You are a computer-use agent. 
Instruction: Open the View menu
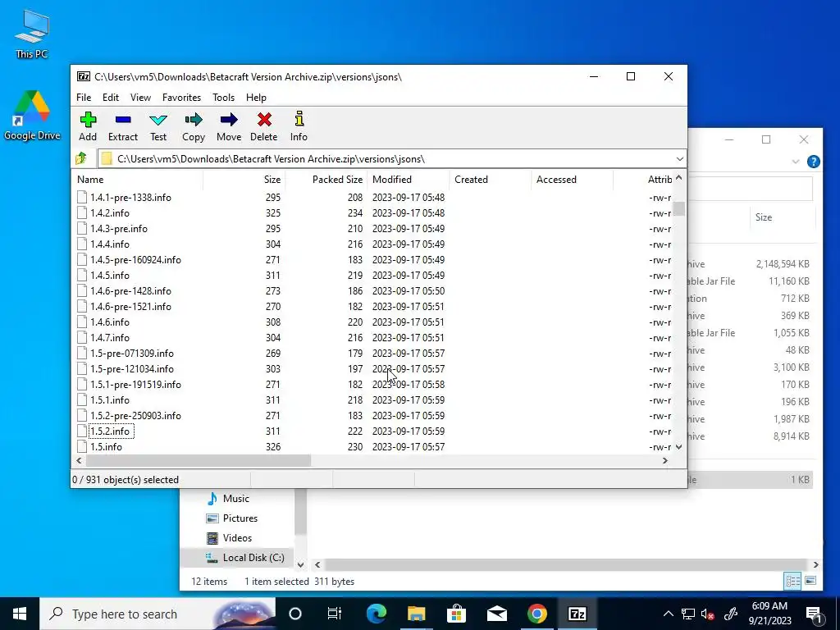coord(140,98)
